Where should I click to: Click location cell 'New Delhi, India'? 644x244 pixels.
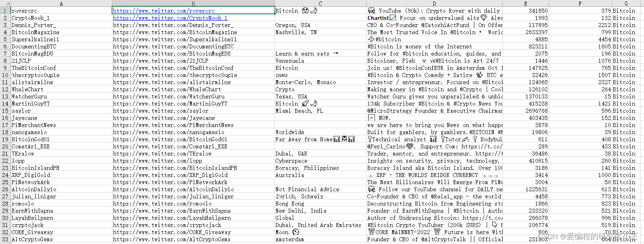pyautogui.click(x=320, y=211)
